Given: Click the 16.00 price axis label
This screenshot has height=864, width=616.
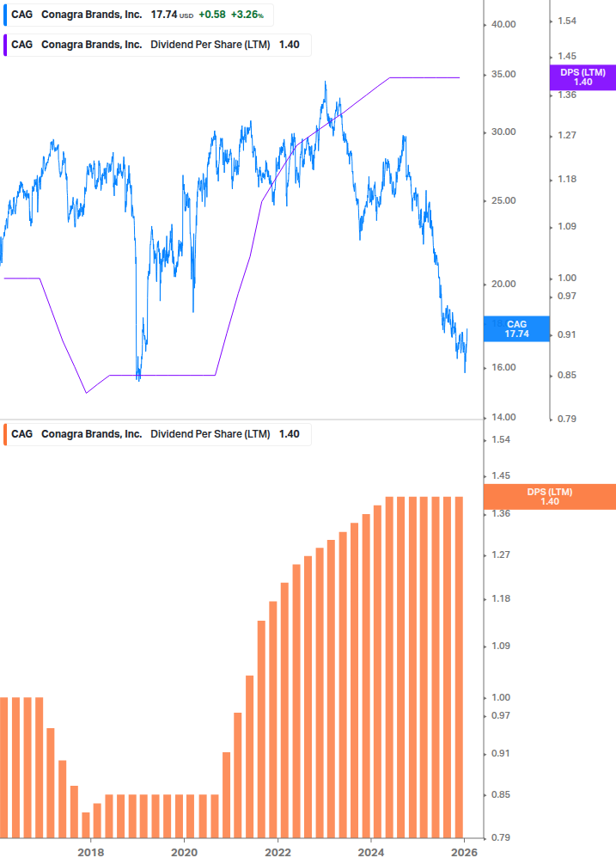Looking at the screenshot, I should tap(503, 368).
